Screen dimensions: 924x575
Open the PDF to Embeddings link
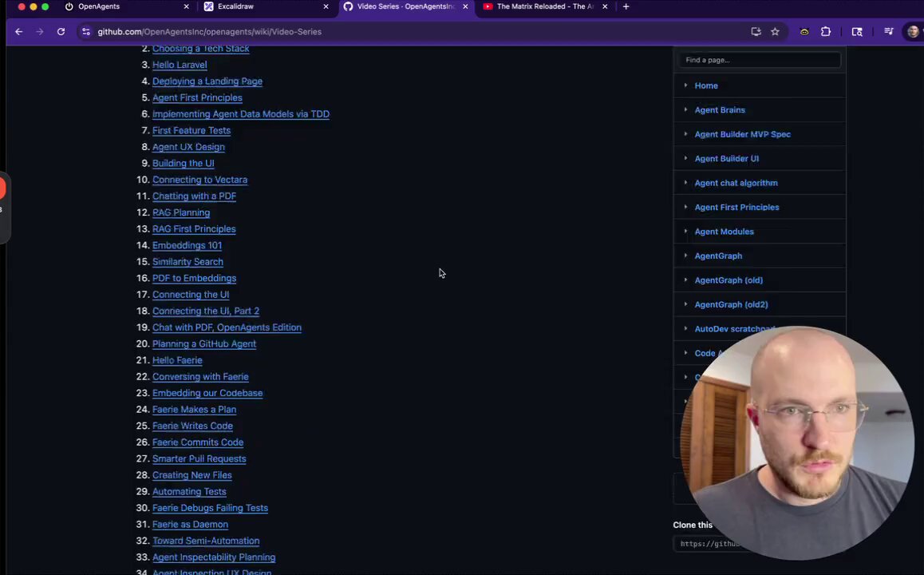(195, 279)
